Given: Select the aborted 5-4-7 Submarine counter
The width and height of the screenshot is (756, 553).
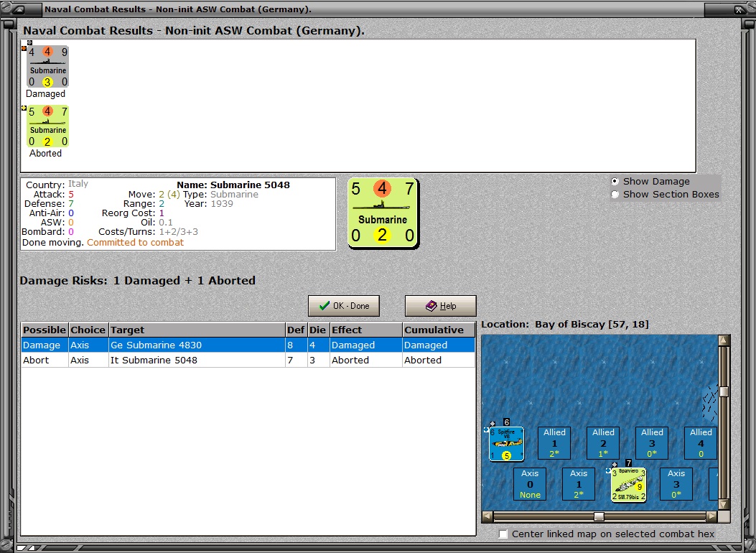Looking at the screenshot, I should coord(47,126).
